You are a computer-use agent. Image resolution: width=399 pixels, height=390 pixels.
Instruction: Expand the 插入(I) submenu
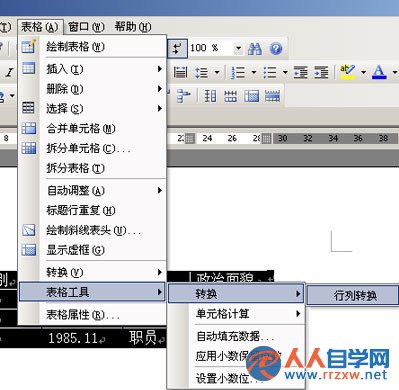click(x=92, y=69)
